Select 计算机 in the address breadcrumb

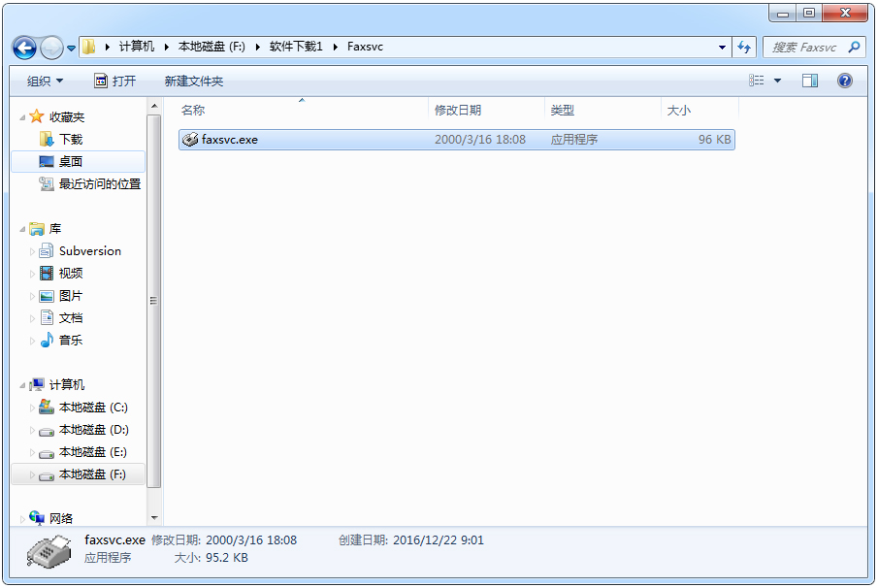coord(136,47)
